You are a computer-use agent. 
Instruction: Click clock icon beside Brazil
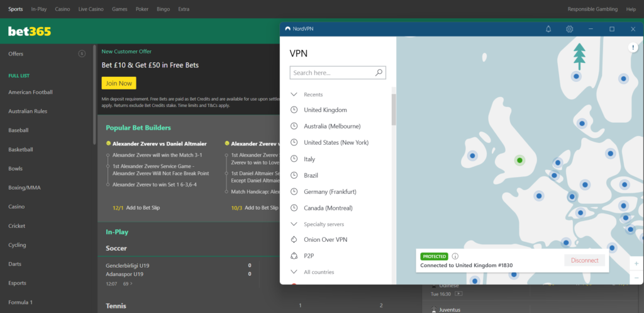pyautogui.click(x=294, y=175)
